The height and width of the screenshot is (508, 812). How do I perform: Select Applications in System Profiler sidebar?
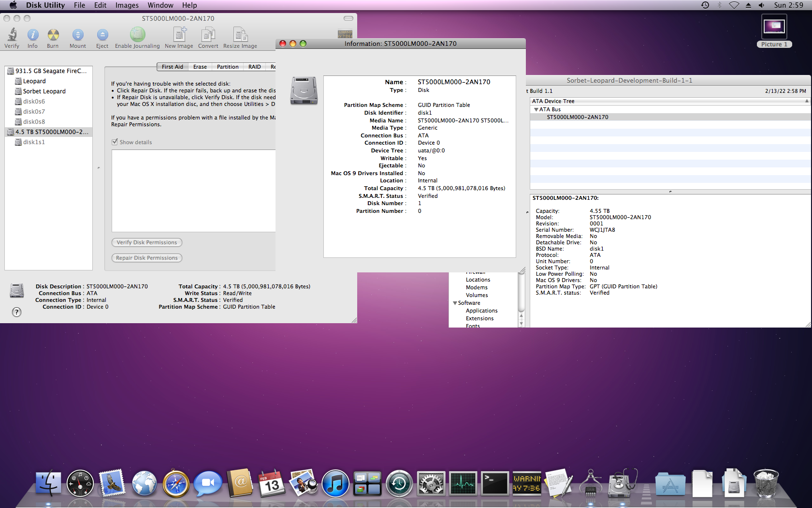coord(481,311)
